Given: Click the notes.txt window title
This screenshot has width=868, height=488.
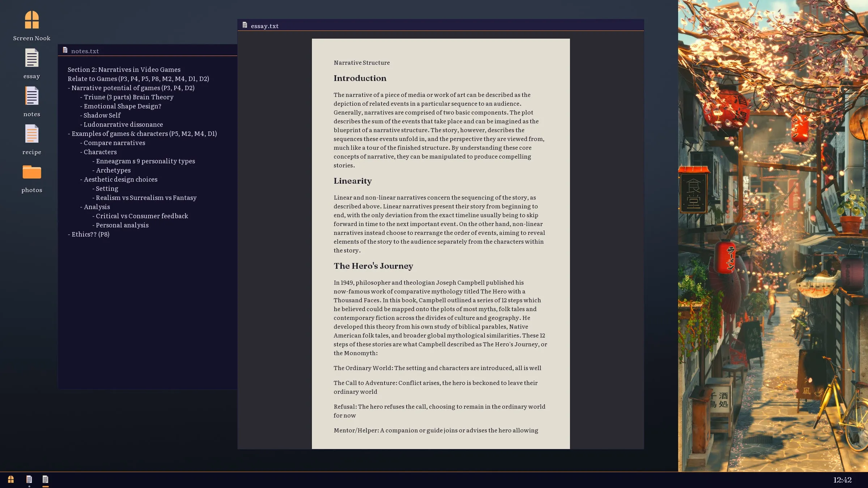Looking at the screenshot, I should pos(85,51).
